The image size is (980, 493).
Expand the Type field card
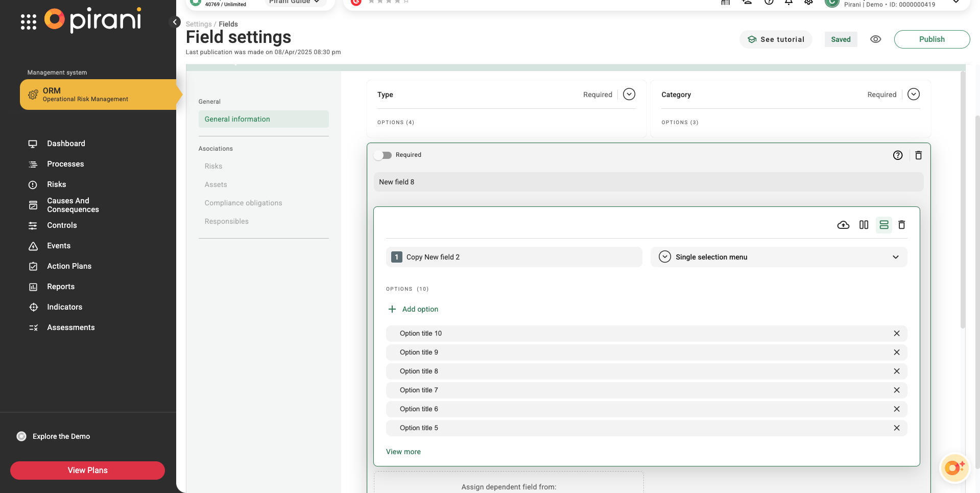(x=629, y=95)
